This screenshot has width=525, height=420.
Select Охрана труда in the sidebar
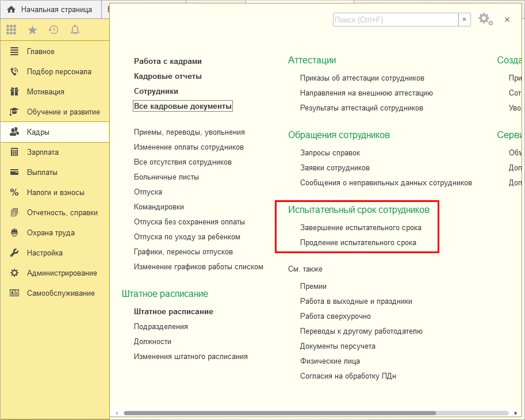(51, 233)
